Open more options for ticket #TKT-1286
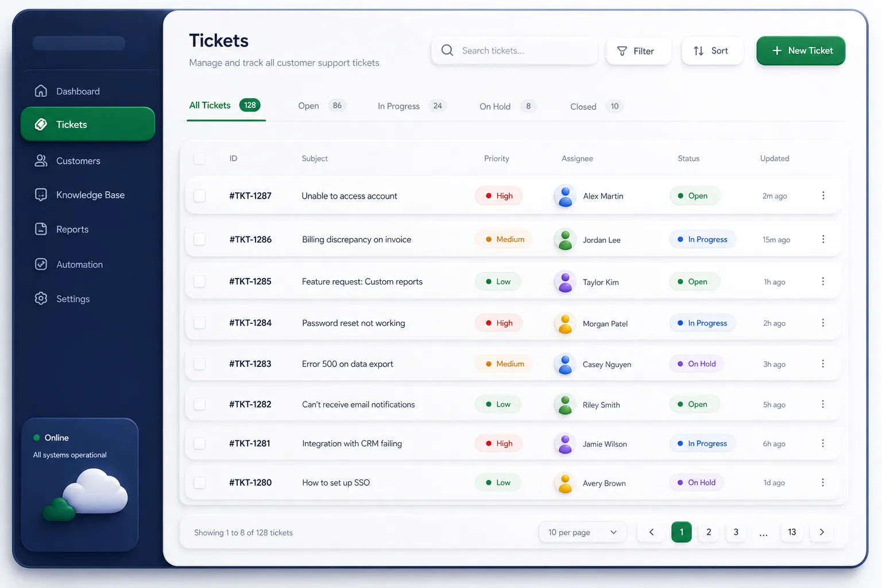This screenshot has height=588, width=882. 823,239
